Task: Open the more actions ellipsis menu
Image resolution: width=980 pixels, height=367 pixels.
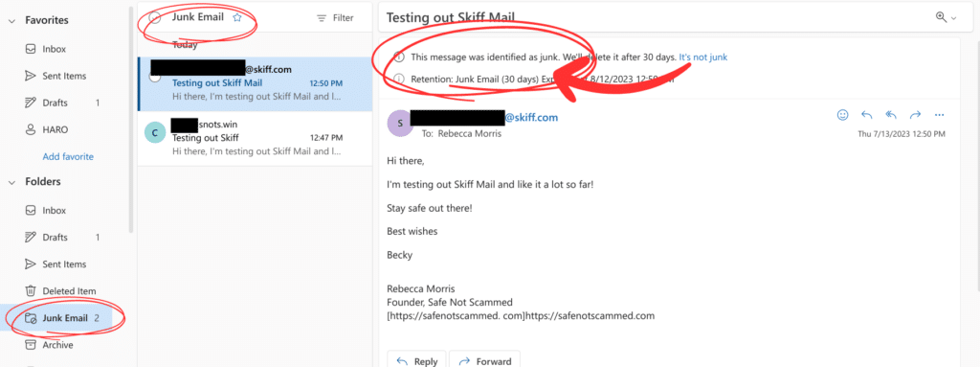Action: click(x=939, y=115)
